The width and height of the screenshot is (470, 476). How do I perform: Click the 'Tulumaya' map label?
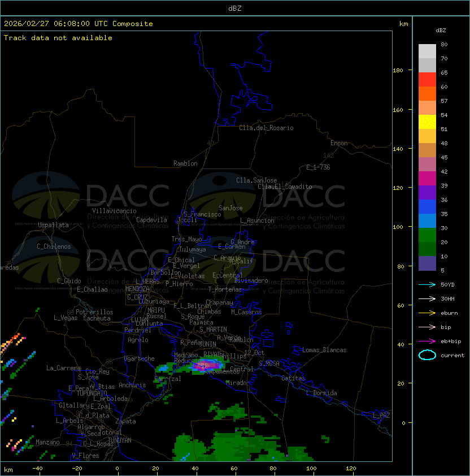coord(193,249)
